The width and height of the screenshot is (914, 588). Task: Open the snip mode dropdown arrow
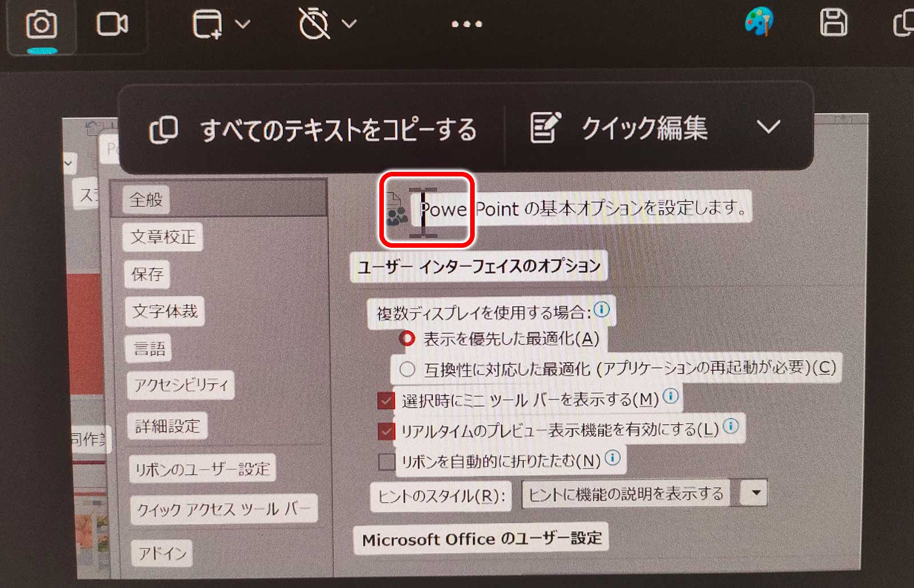(243, 24)
